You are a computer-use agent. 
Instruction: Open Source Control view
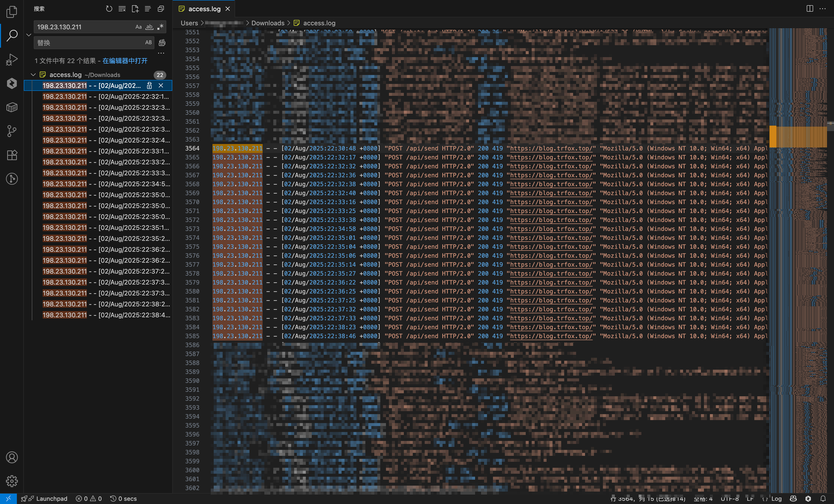pos(12,131)
